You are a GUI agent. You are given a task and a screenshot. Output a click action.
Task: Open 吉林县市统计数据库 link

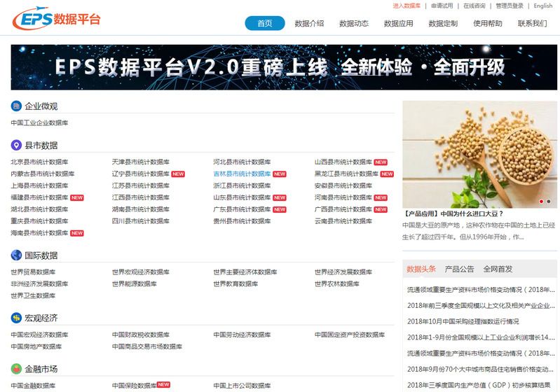(x=242, y=174)
